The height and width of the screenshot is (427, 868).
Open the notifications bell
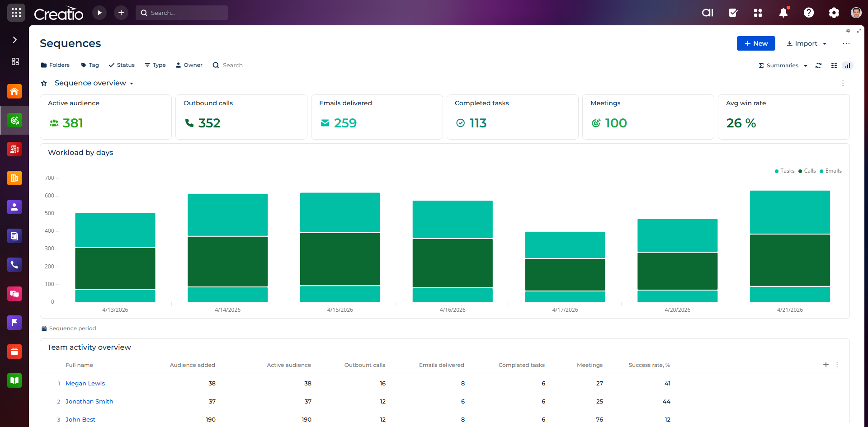point(783,13)
